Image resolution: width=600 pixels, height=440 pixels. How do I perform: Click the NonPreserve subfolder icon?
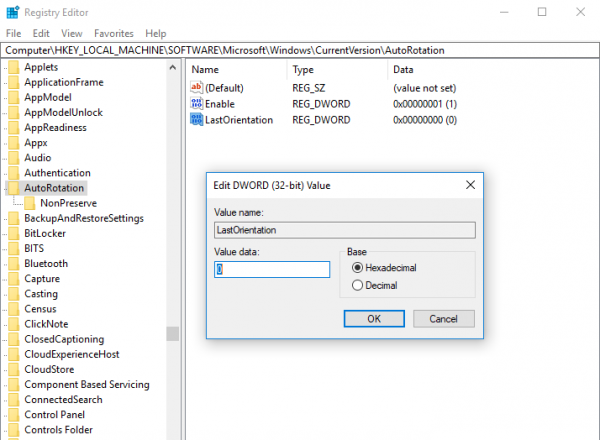30,203
